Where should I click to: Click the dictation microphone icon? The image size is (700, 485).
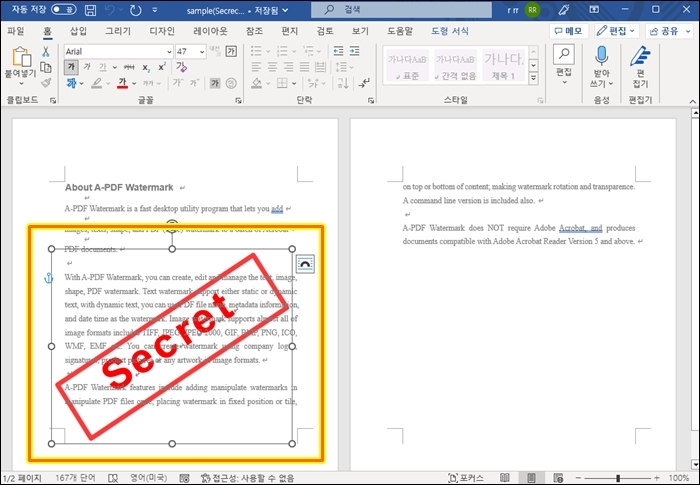(601, 56)
